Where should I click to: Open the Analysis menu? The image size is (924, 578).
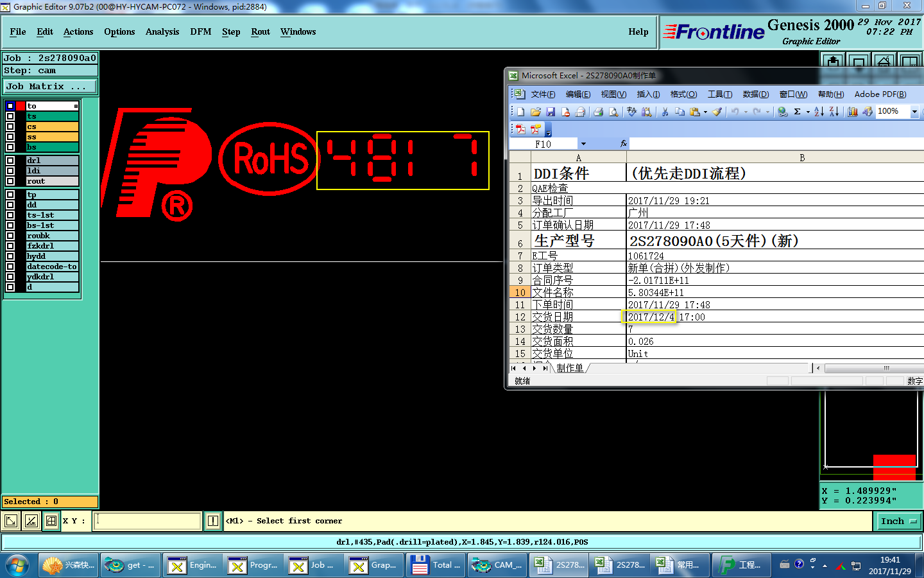point(162,31)
